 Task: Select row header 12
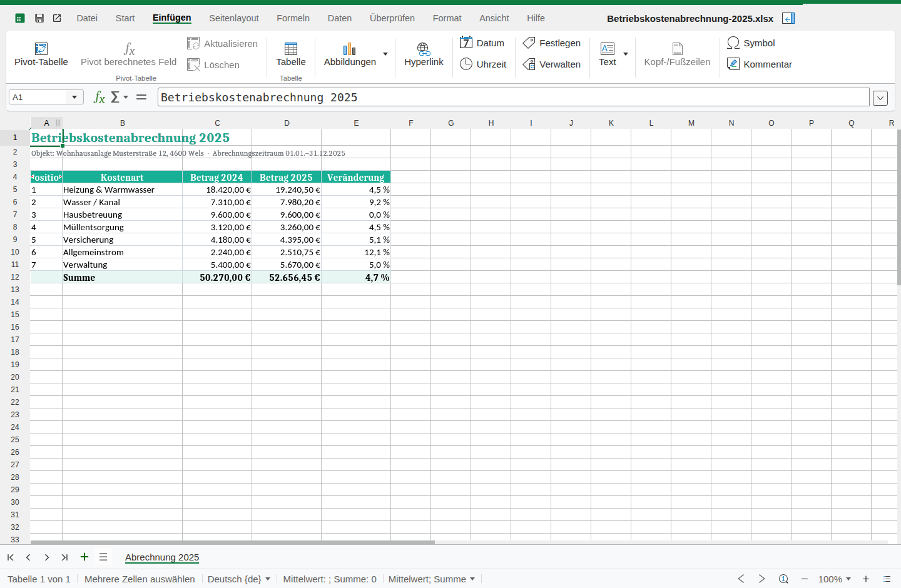[x=15, y=277]
